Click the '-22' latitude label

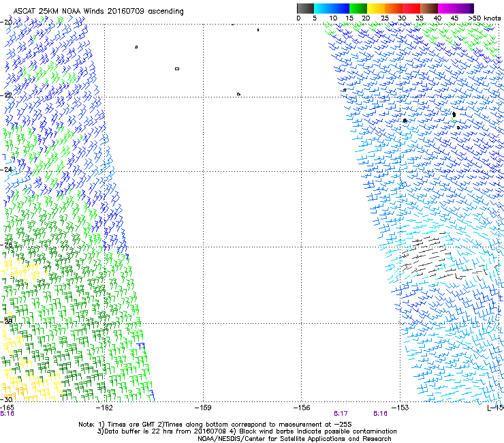coord(6,95)
